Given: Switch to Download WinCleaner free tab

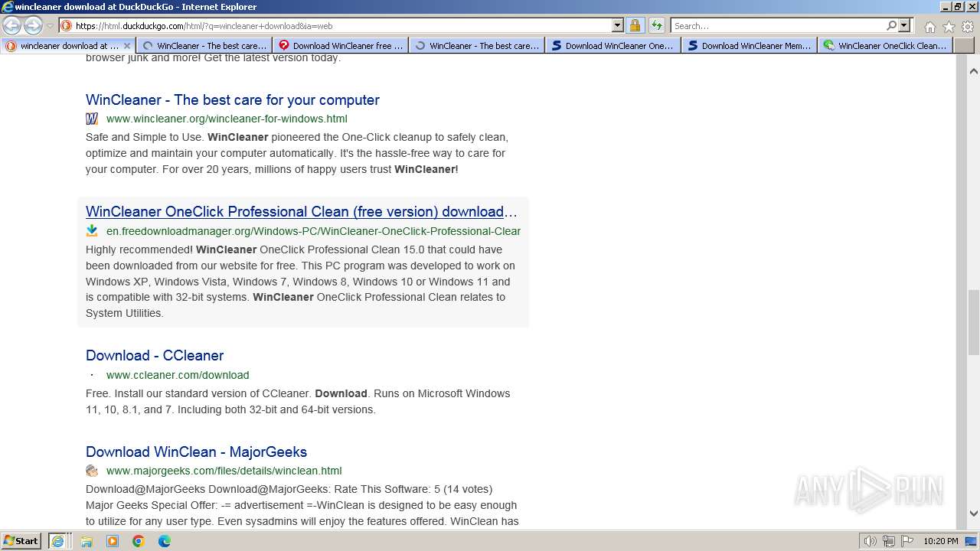Looking at the screenshot, I should (341, 46).
